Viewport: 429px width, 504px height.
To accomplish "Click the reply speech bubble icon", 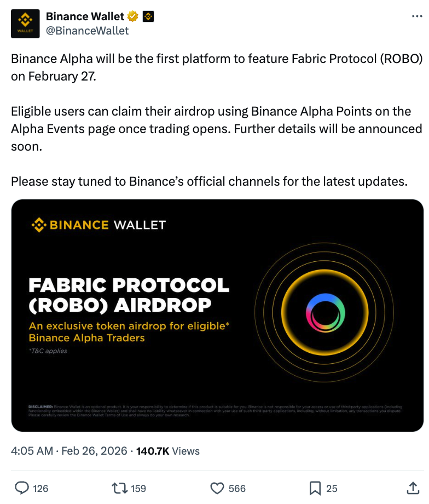I will click(21, 488).
